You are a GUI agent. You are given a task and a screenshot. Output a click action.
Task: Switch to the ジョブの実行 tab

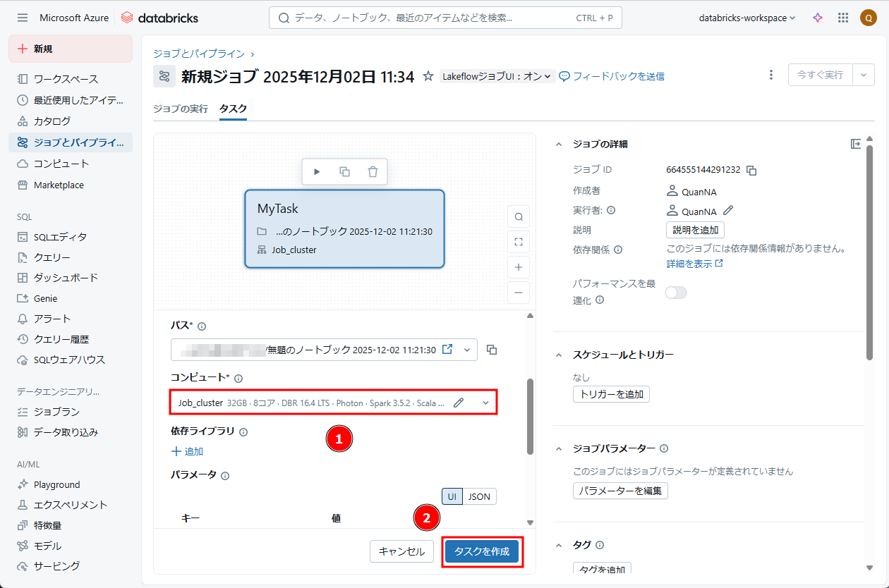coord(181,109)
